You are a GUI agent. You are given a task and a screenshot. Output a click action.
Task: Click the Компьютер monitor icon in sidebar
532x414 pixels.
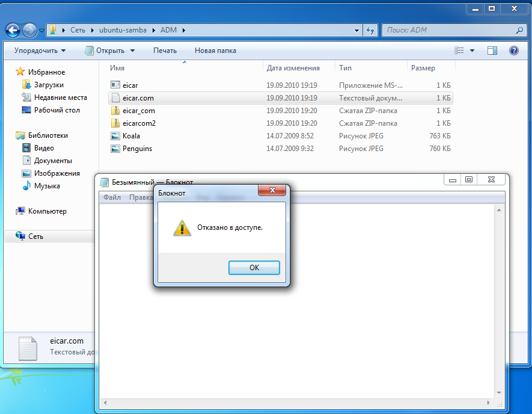pyautogui.click(x=20, y=211)
